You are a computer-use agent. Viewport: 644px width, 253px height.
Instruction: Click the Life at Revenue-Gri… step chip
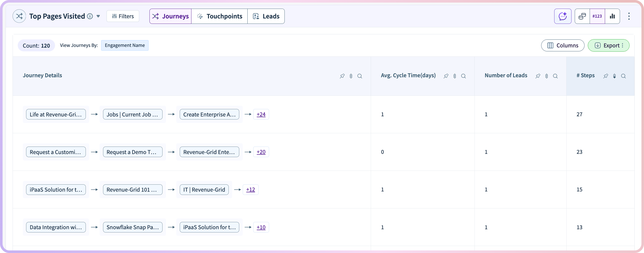[56, 114]
